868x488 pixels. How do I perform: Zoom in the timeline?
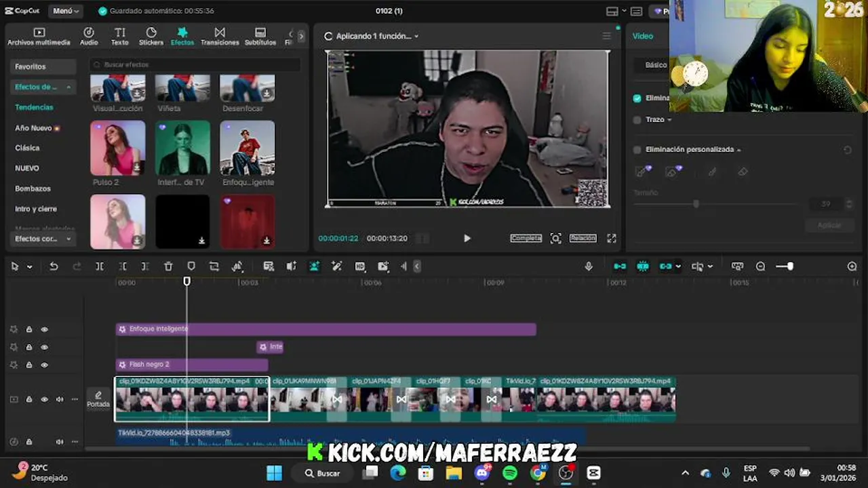tap(852, 266)
